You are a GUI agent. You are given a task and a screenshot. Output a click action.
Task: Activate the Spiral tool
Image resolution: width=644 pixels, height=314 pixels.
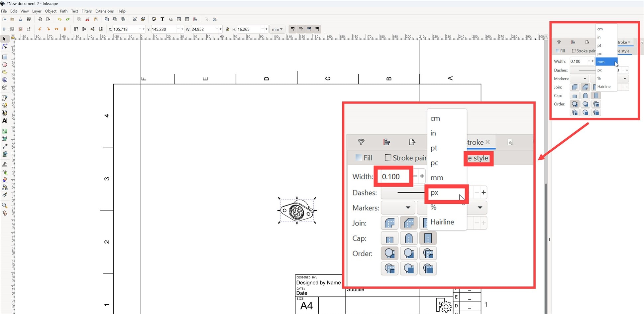click(5, 87)
